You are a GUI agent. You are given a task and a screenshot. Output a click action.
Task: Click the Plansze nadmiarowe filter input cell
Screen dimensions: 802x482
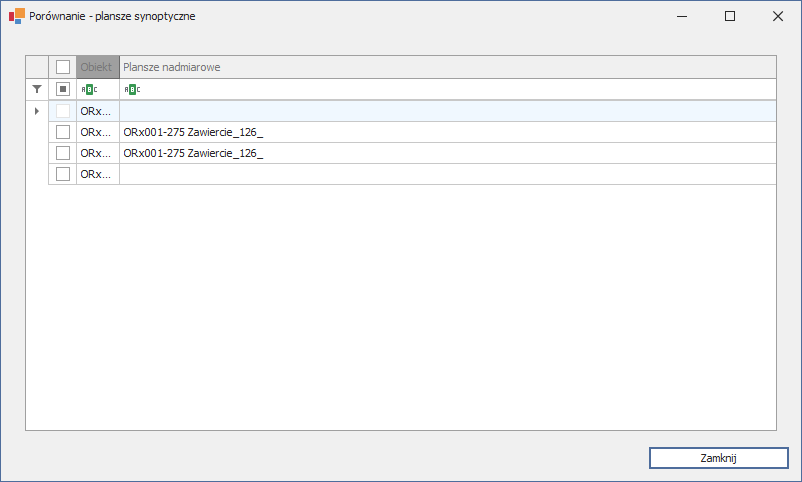pos(448,90)
